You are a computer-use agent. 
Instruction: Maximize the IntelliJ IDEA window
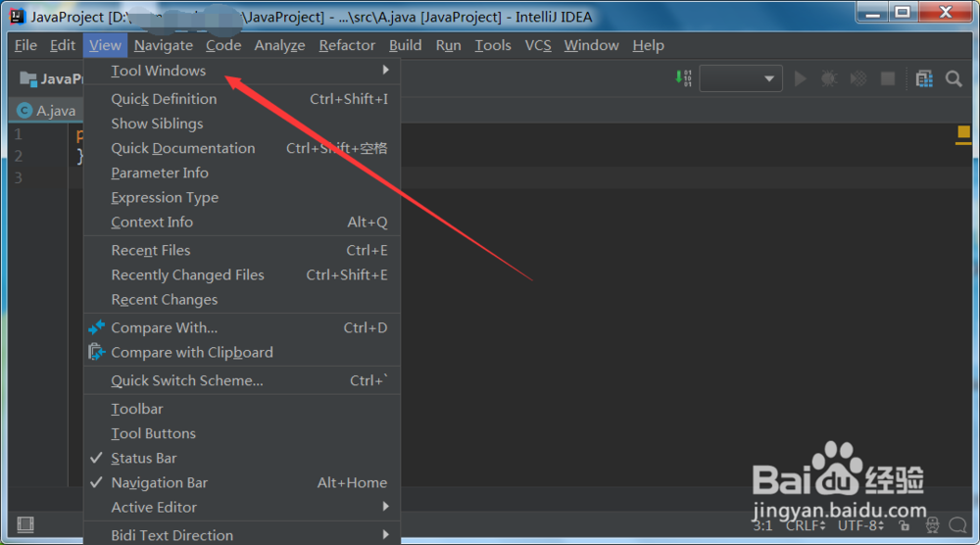tap(903, 13)
